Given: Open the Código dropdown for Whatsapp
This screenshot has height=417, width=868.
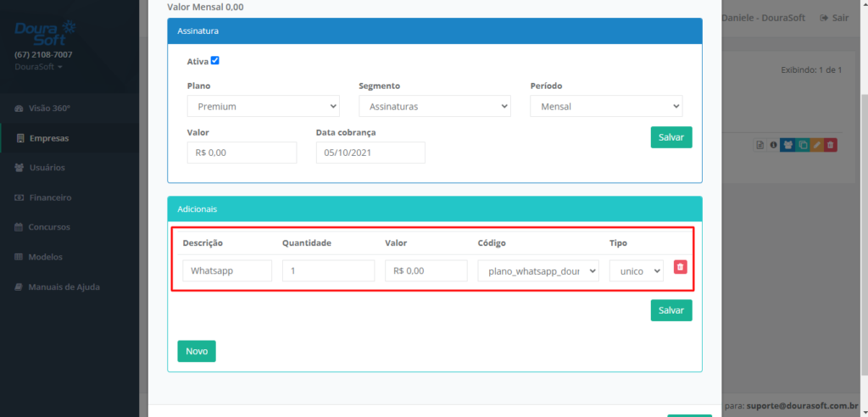Looking at the screenshot, I should [x=538, y=271].
